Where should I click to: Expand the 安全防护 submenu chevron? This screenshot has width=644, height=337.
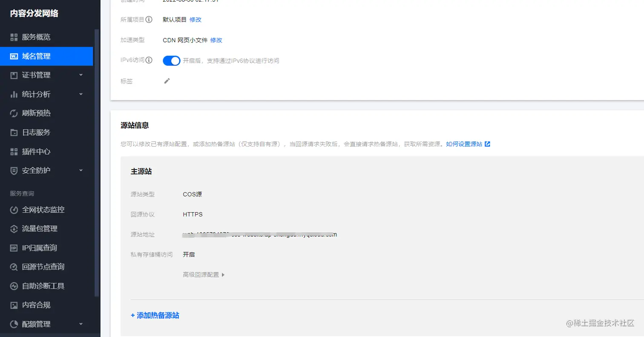click(x=81, y=170)
